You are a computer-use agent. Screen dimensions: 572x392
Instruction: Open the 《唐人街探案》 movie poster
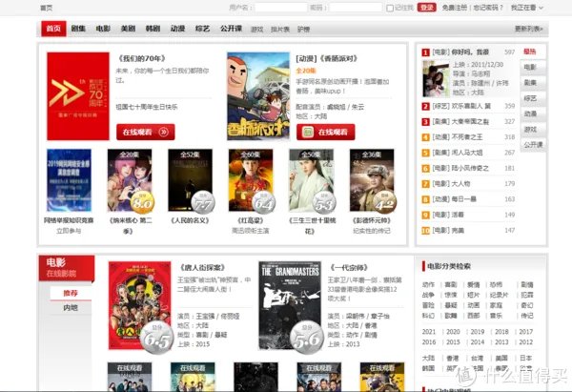(x=139, y=305)
